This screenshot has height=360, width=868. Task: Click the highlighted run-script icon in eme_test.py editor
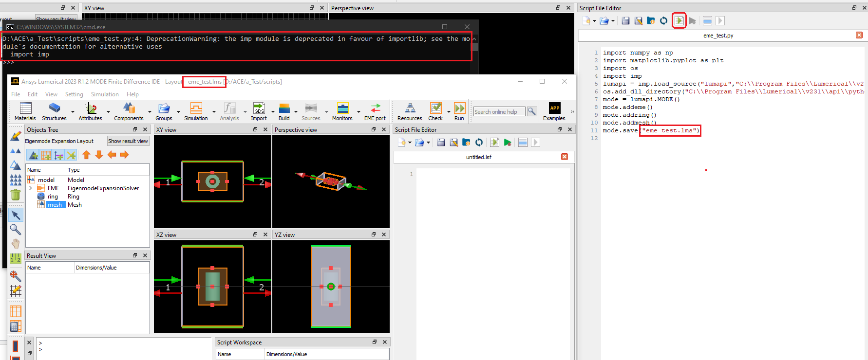679,21
